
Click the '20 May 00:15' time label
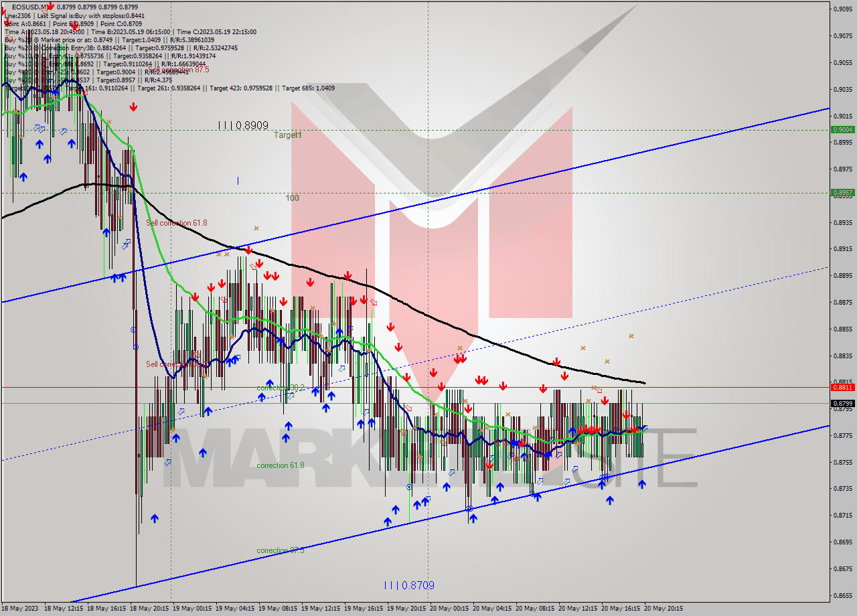tap(449, 609)
